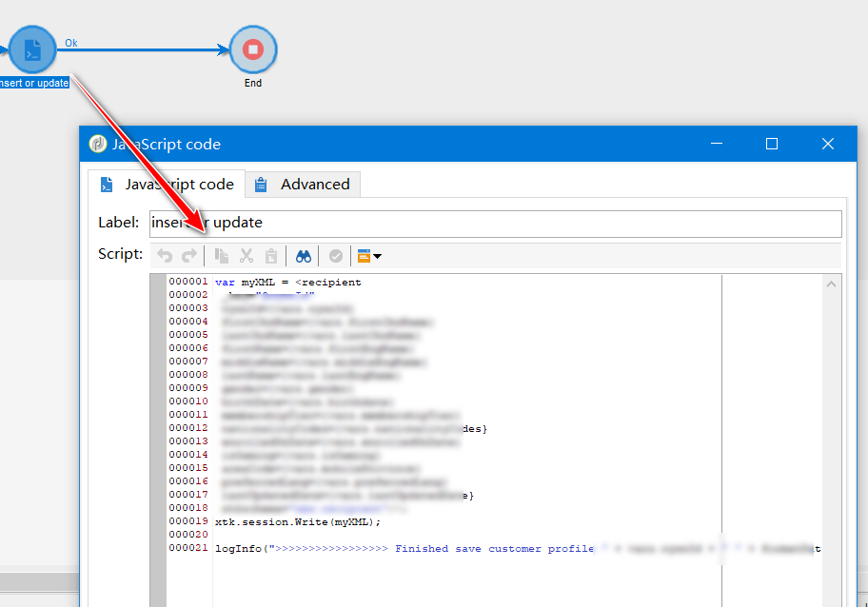
Task: Click the dialog icon in the title bar
Action: coord(97,143)
